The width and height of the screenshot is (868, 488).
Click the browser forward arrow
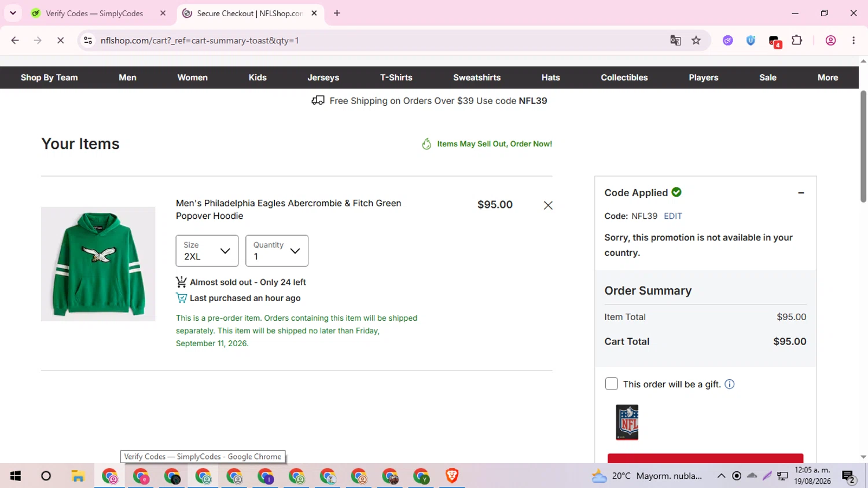click(38, 41)
